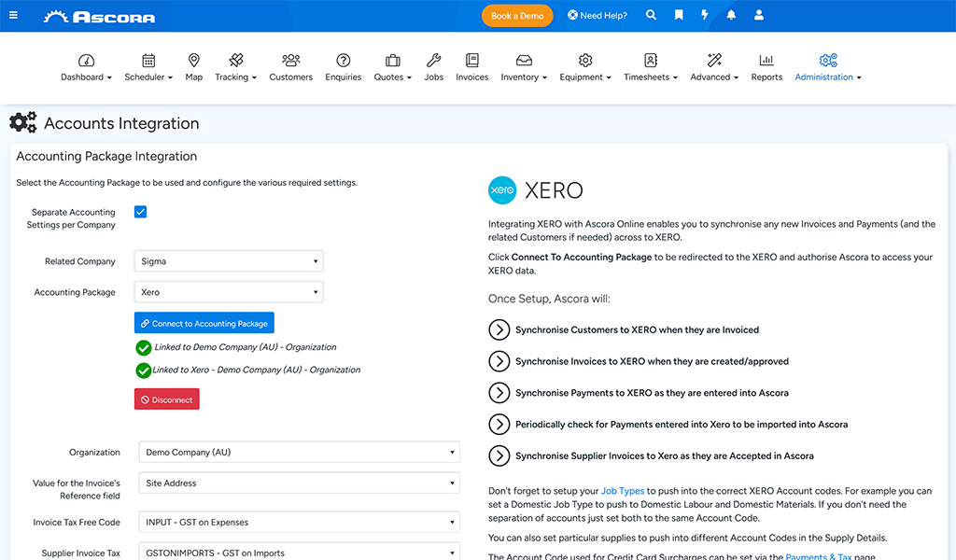Click green check next to Linked to Xero
This screenshot has width=956, height=560.
[x=143, y=371]
